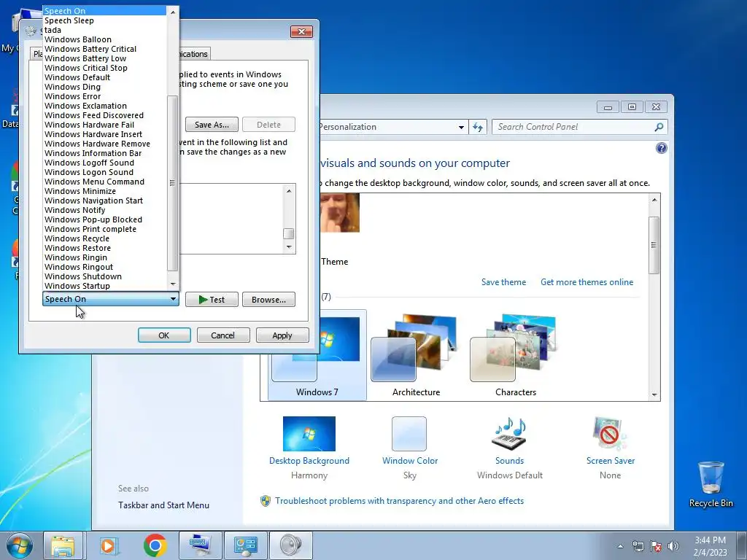The height and width of the screenshot is (560, 747).
Task: Choose Windows Recycle sound
Action: pyautogui.click(x=105, y=238)
